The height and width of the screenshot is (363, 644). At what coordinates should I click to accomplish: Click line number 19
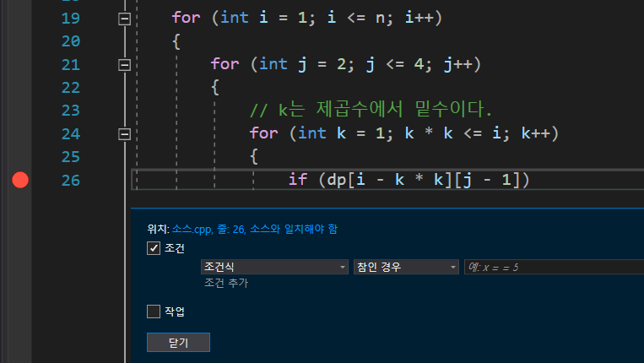point(71,18)
